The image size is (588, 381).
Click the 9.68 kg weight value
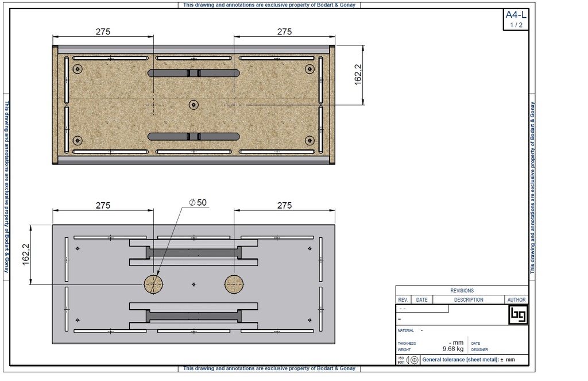pos(452,349)
